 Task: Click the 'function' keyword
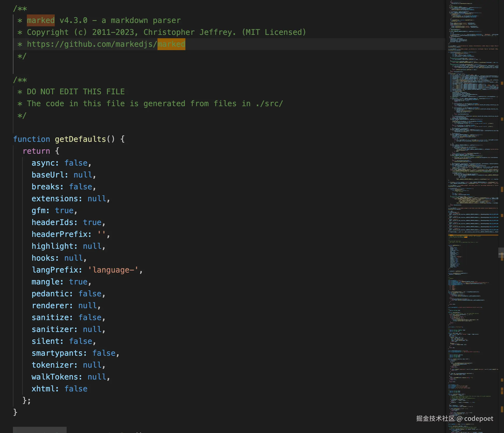31,139
